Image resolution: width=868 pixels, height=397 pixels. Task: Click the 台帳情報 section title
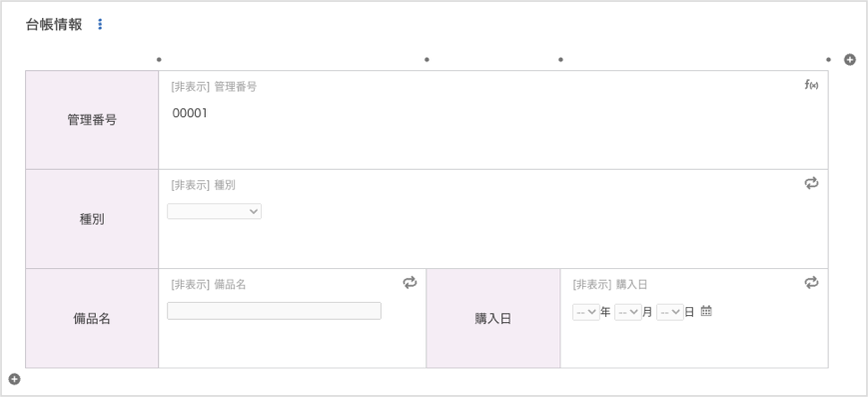point(54,24)
